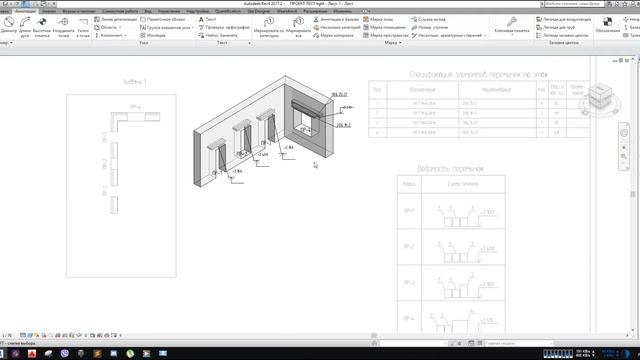Select the Spot Coordinate tool

pos(63,27)
